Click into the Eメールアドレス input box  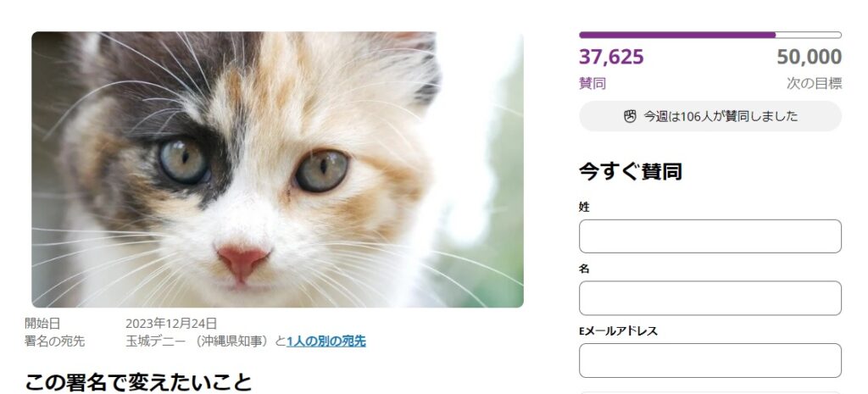[709, 360]
